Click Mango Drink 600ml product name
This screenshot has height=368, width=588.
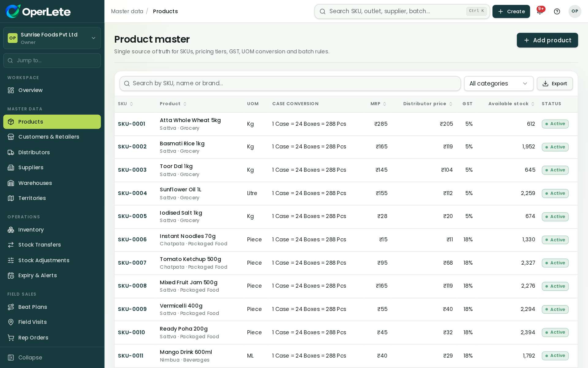[186, 352]
